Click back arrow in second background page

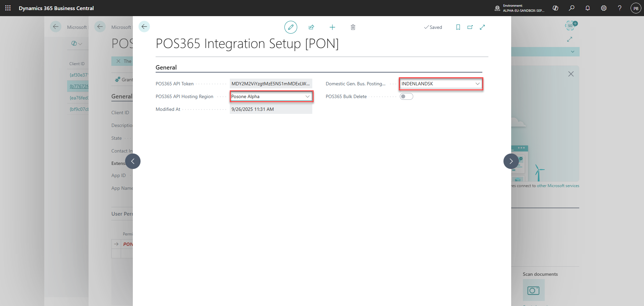pyautogui.click(x=100, y=27)
